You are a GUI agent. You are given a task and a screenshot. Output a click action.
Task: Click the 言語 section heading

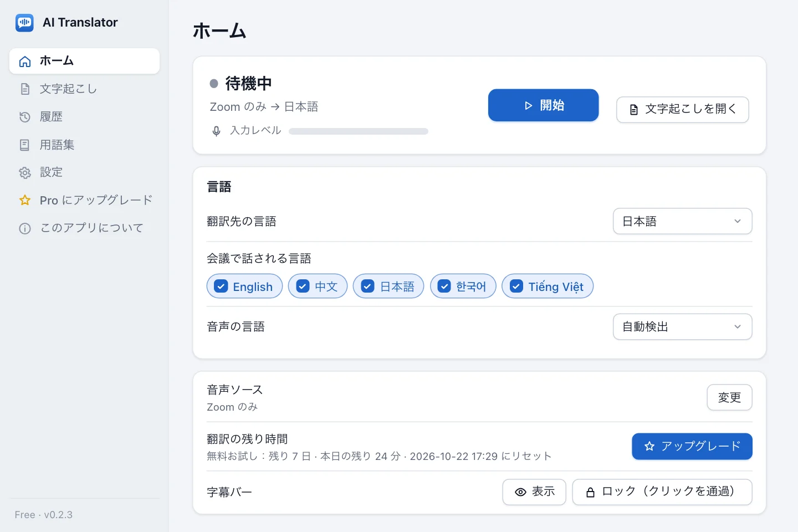(x=219, y=187)
